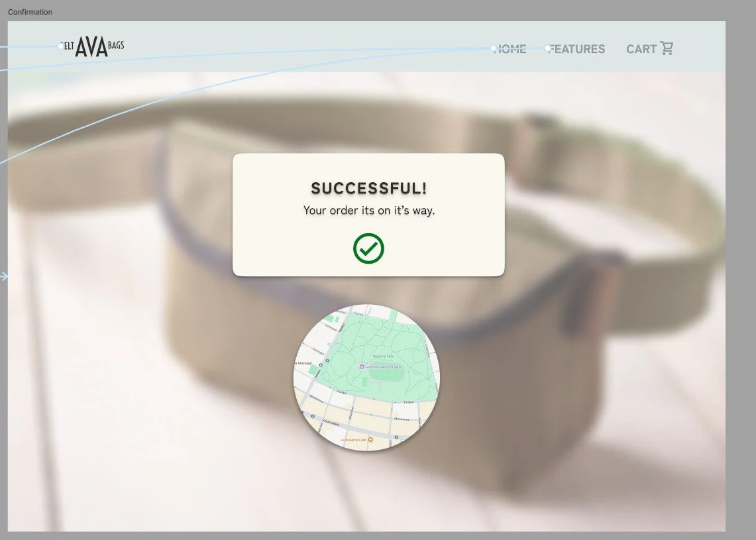Click the Belt AVA Bags logo
756x540 pixels.
coord(91,47)
